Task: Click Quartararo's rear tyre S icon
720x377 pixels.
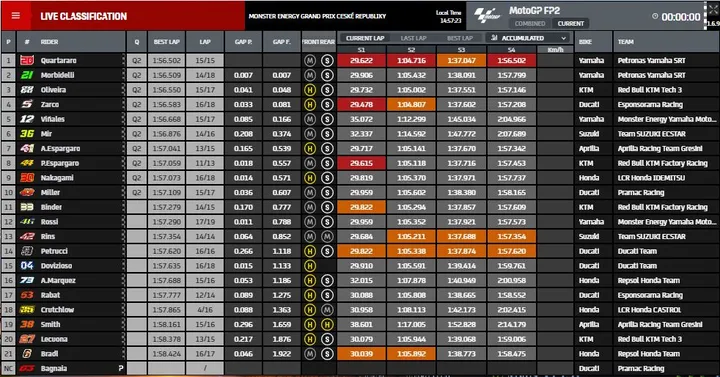Action: click(327, 61)
